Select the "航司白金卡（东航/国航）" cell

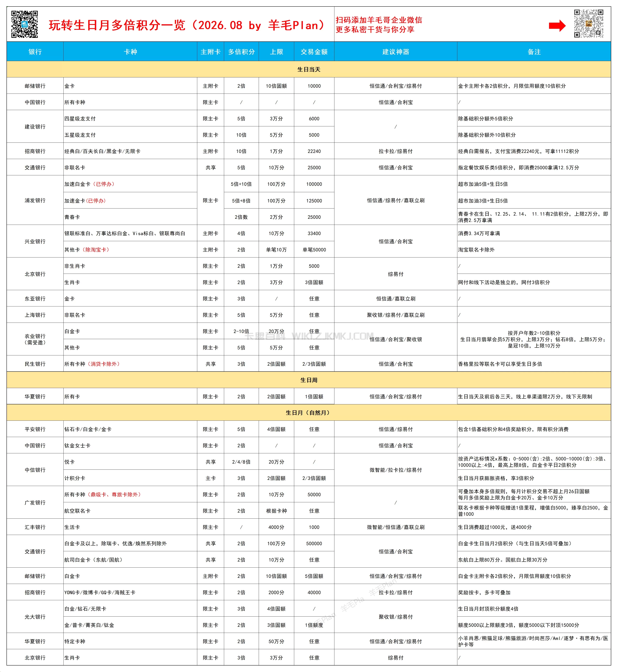[x=130, y=560]
